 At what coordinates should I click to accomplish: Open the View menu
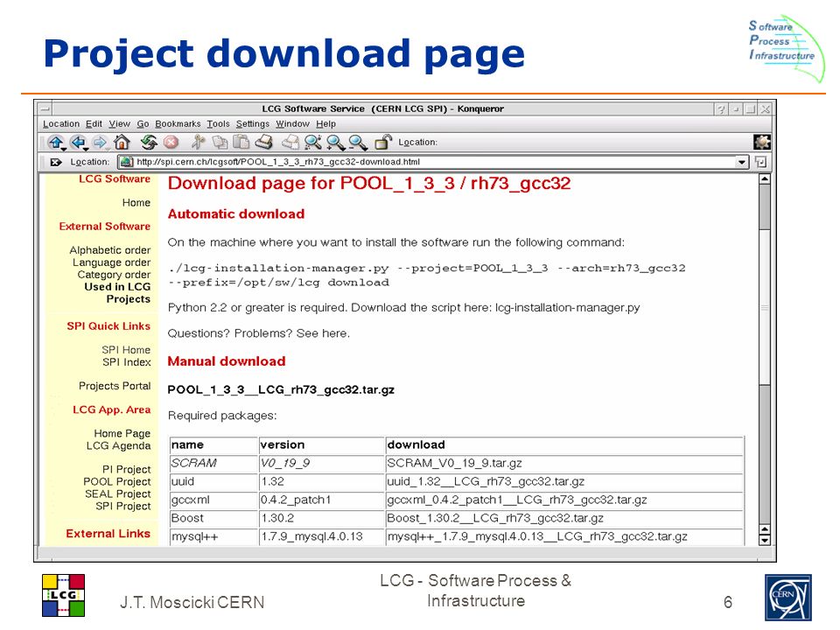coord(120,123)
